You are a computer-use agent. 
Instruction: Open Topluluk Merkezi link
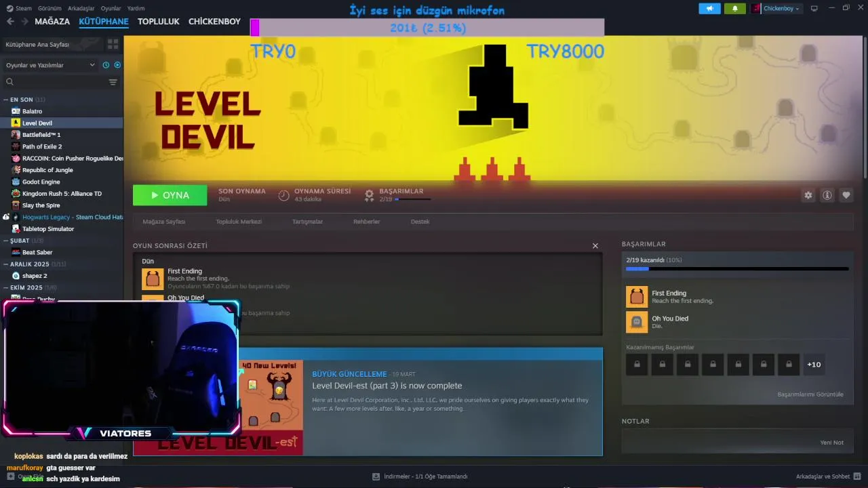pyautogui.click(x=239, y=222)
